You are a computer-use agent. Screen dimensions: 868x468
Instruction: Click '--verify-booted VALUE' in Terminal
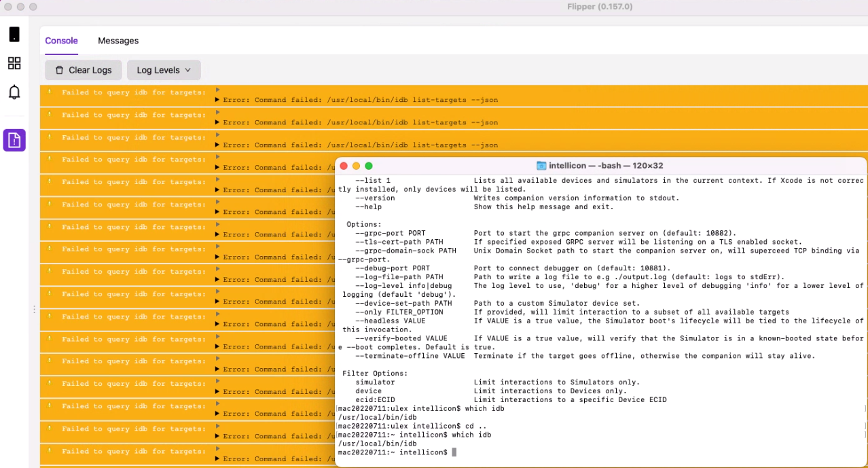pyautogui.click(x=401, y=338)
